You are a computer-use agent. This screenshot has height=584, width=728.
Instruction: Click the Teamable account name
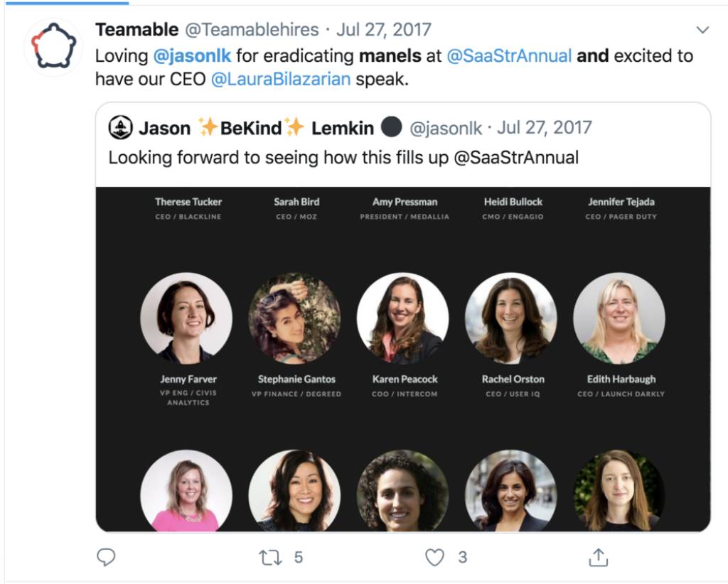pos(136,30)
